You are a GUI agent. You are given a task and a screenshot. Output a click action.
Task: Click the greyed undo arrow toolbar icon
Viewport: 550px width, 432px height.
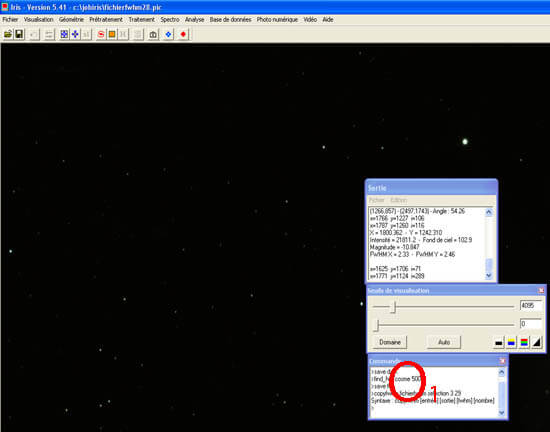[x=34, y=34]
